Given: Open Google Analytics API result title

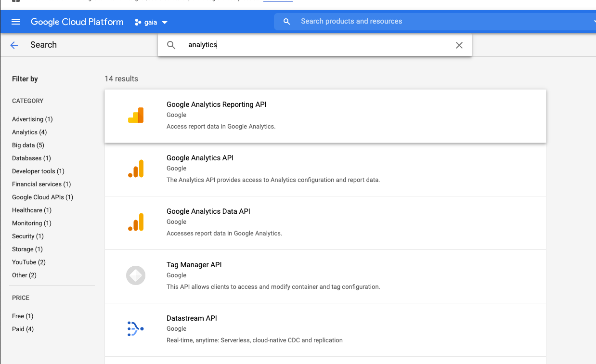Looking at the screenshot, I should click(x=200, y=158).
